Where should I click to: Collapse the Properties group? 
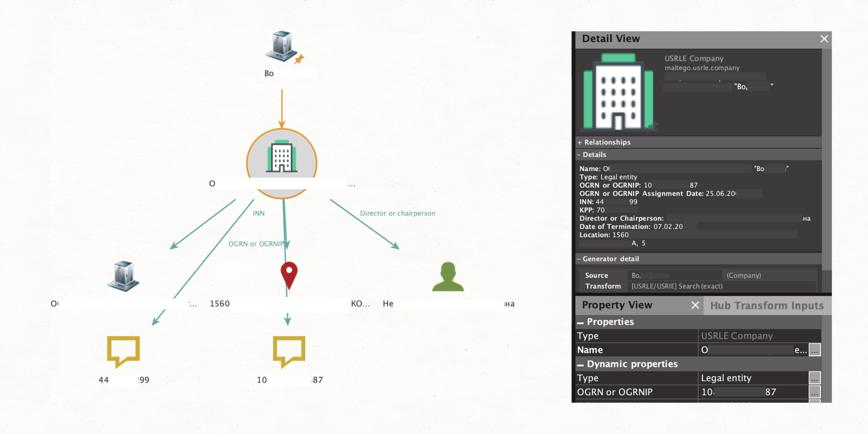(x=580, y=322)
